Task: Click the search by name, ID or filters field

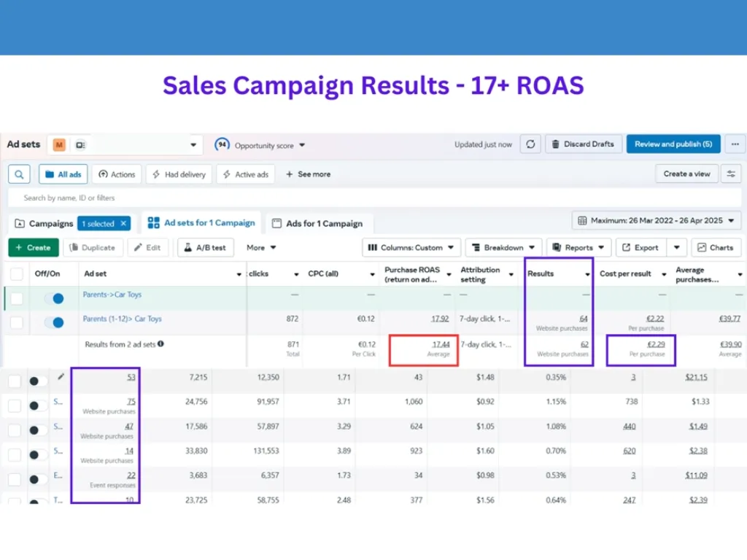Action: coord(292,198)
